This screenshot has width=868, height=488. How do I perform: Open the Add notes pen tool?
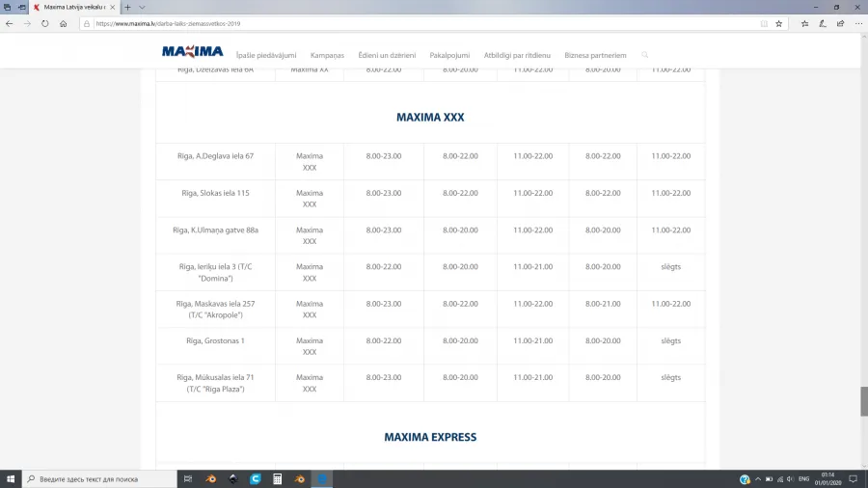[x=823, y=24]
